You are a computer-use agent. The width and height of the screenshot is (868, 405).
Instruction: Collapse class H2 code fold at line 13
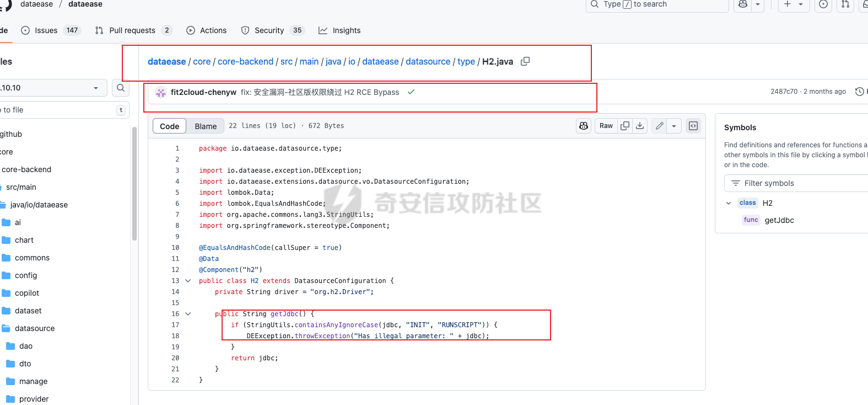click(x=188, y=281)
